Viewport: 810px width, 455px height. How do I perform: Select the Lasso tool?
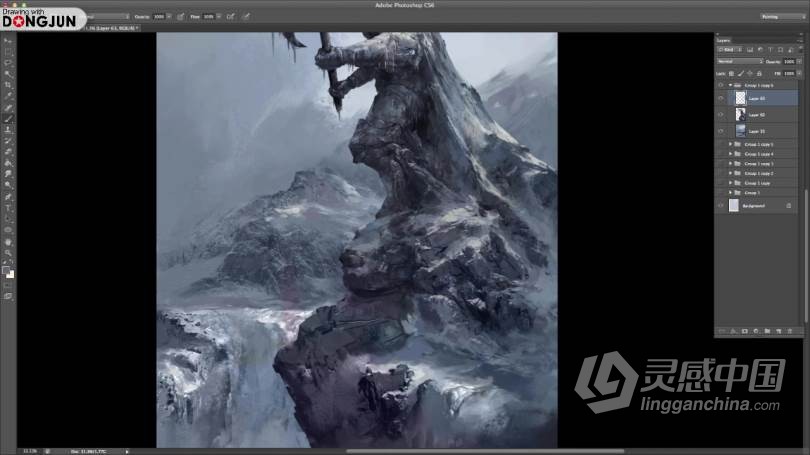(x=8, y=63)
